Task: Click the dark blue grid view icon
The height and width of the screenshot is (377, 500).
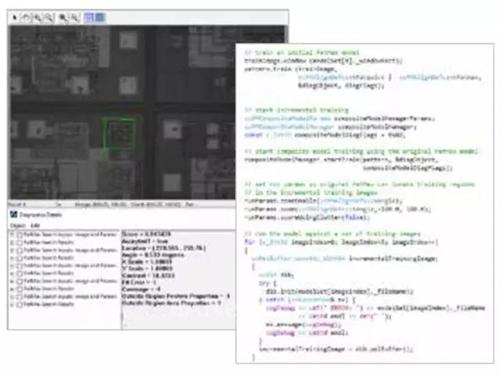Action: pos(100,17)
